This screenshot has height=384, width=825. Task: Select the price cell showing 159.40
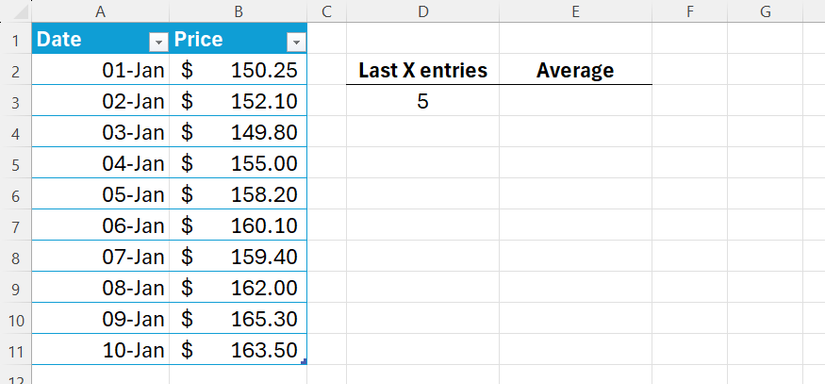(x=238, y=256)
